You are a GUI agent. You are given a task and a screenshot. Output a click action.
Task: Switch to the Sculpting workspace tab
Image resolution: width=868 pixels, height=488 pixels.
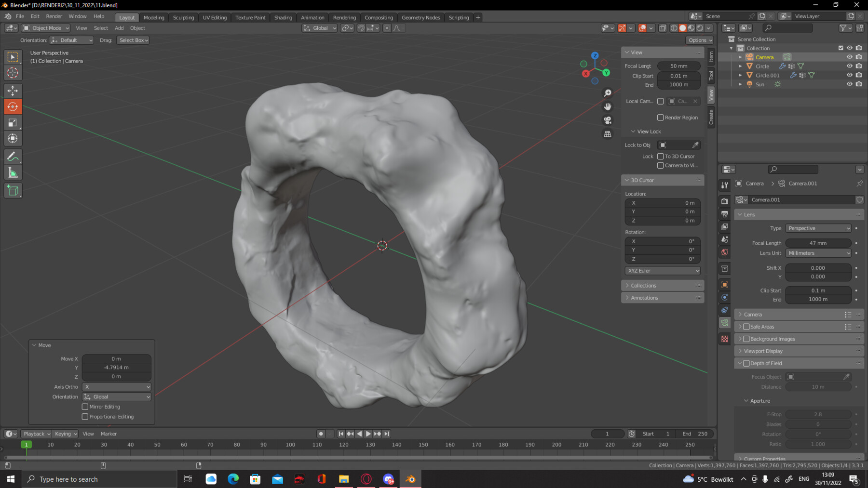click(183, 17)
